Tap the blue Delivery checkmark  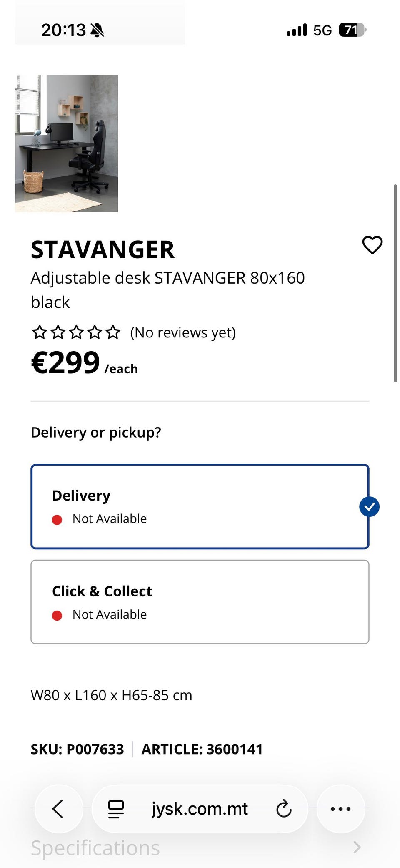369,507
